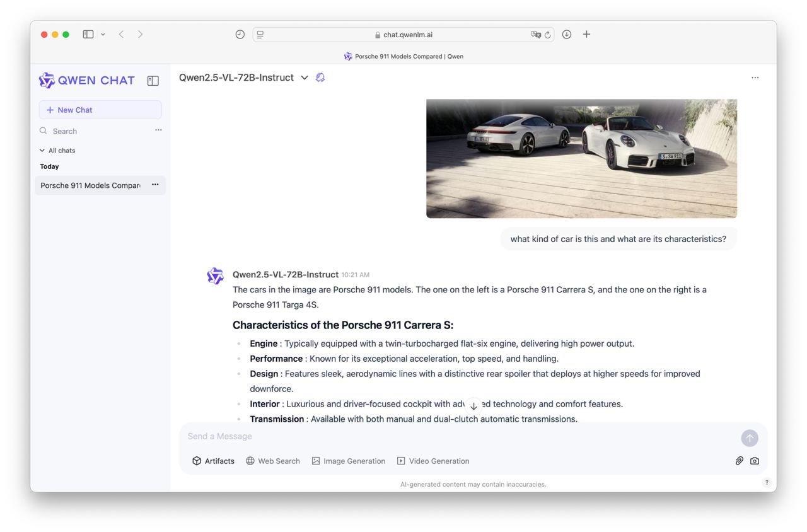Viewport: 807px width, 532px height.
Task: Open the three-dot menu at top right
Action: [755, 78]
